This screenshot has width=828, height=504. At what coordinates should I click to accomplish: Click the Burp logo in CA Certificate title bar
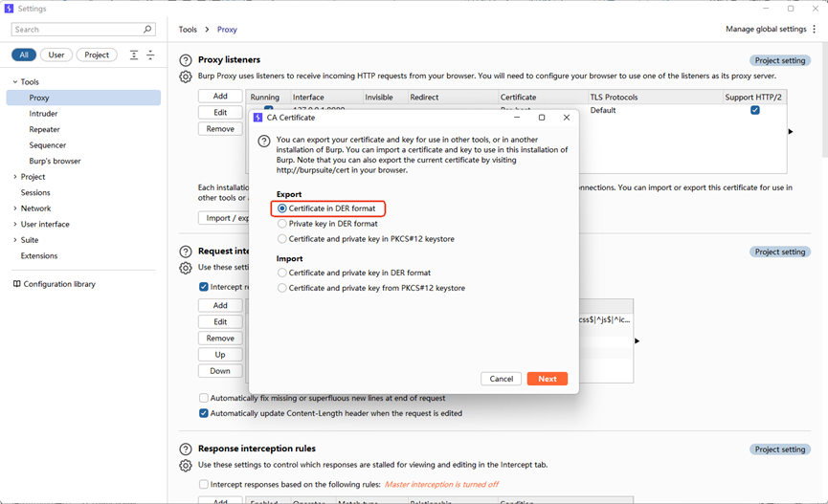(257, 118)
